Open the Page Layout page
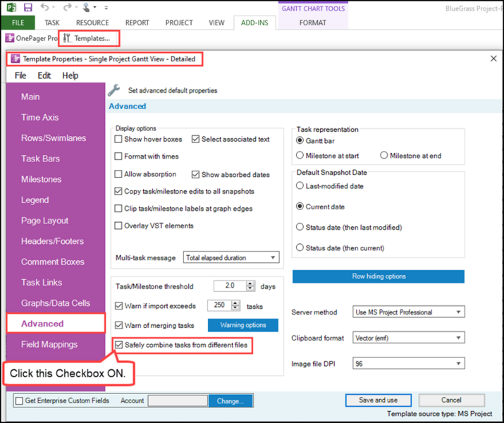Viewport: 504px width, 423px height. tap(44, 221)
